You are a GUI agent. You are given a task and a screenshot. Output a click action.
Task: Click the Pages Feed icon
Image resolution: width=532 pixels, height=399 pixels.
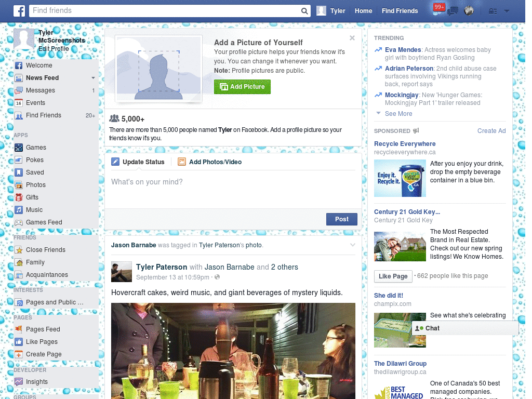coord(19,329)
